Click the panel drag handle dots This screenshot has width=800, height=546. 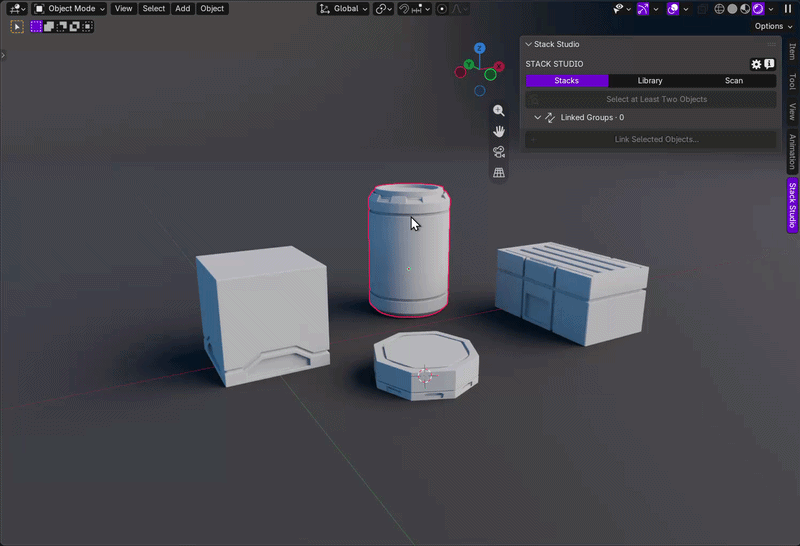(x=771, y=44)
